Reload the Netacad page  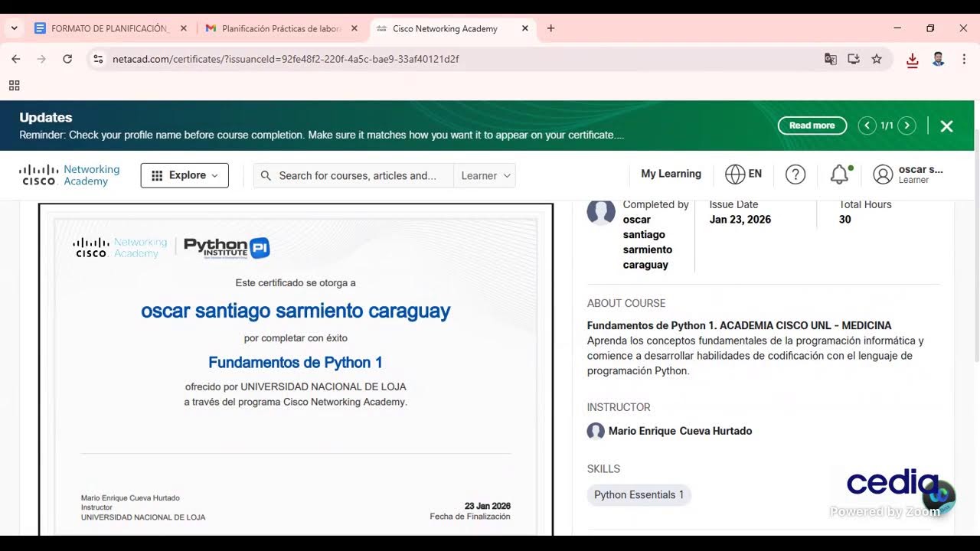coord(67,59)
